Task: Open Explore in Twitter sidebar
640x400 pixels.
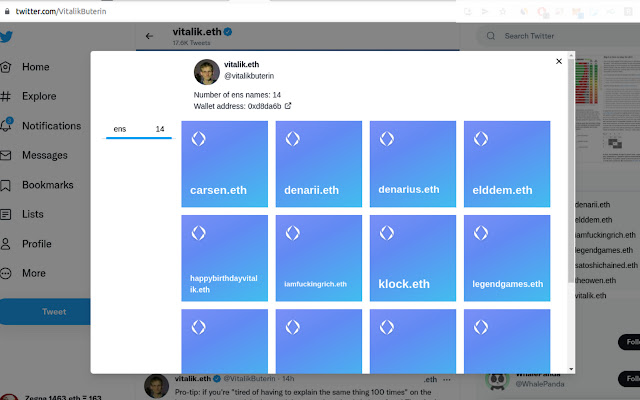Action: click(39, 96)
